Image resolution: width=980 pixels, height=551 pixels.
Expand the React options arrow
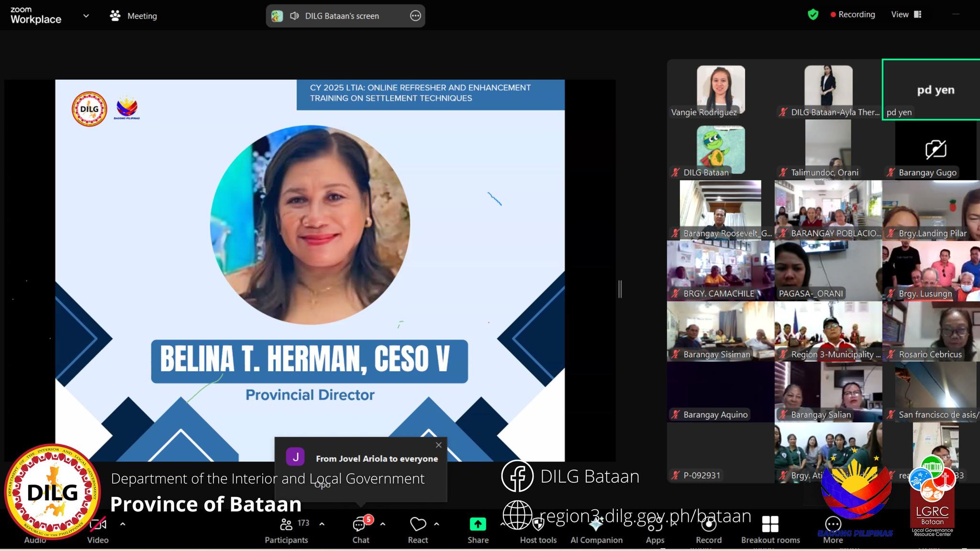click(436, 524)
